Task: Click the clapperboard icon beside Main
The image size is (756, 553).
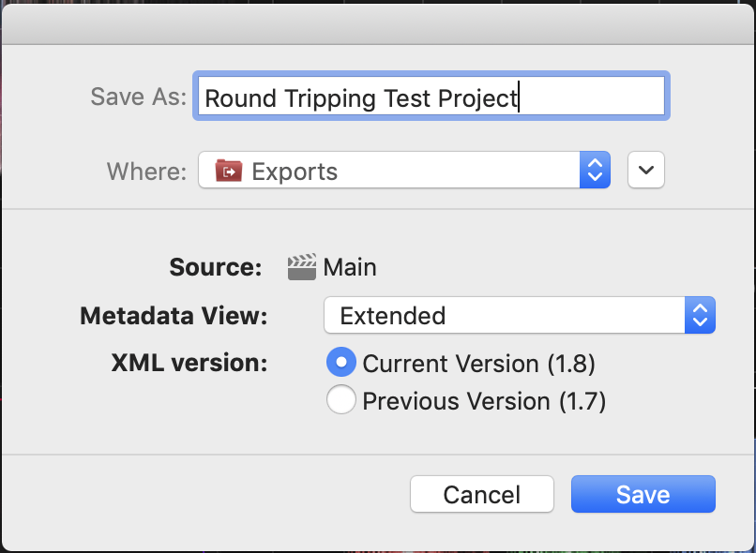Action: (301, 268)
